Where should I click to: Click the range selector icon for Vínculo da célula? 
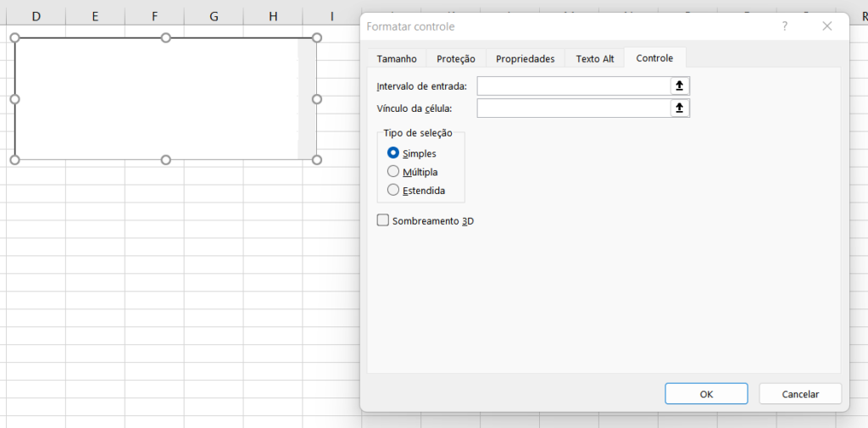(679, 108)
